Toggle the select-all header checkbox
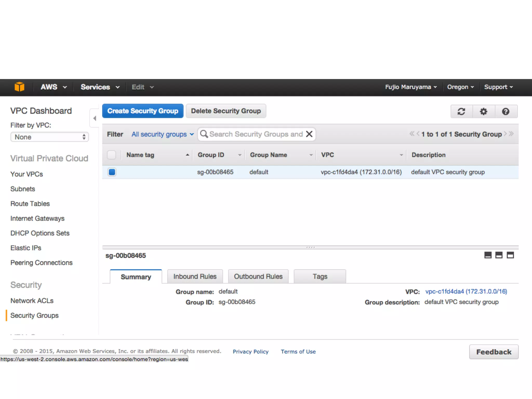This screenshot has width=532, height=399. 112,155
